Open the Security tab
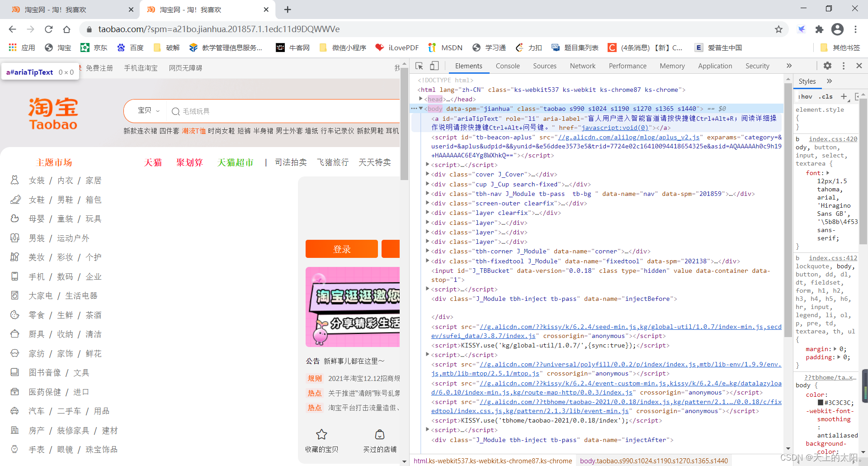The width and height of the screenshot is (868, 466). click(757, 66)
